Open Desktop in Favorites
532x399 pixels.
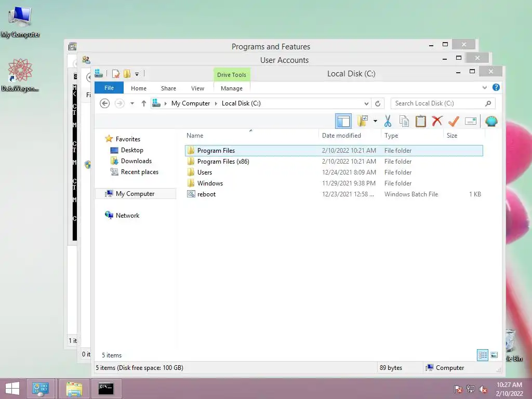[x=132, y=150]
